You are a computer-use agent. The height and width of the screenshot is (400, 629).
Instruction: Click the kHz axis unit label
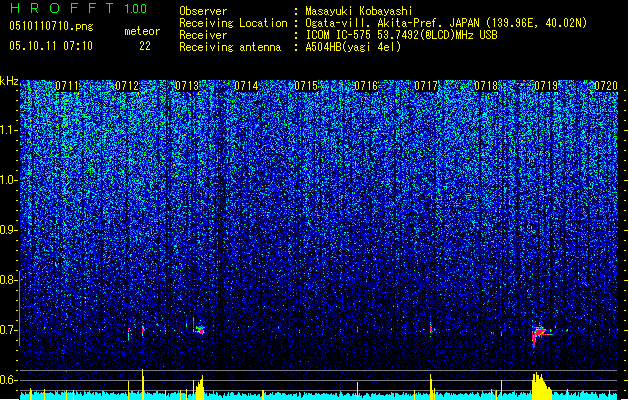click(x=9, y=81)
